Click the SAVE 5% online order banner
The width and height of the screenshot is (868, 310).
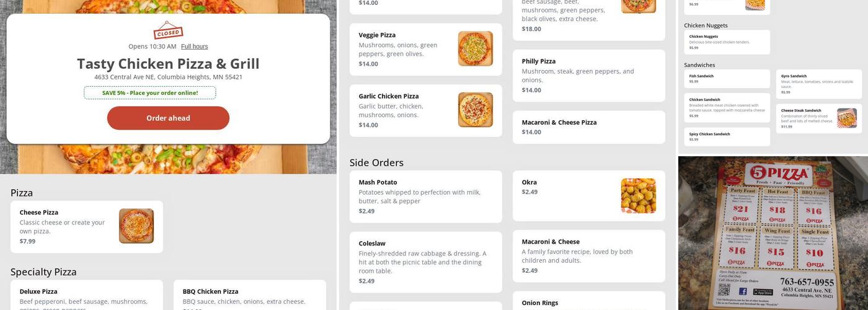click(x=150, y=93)
